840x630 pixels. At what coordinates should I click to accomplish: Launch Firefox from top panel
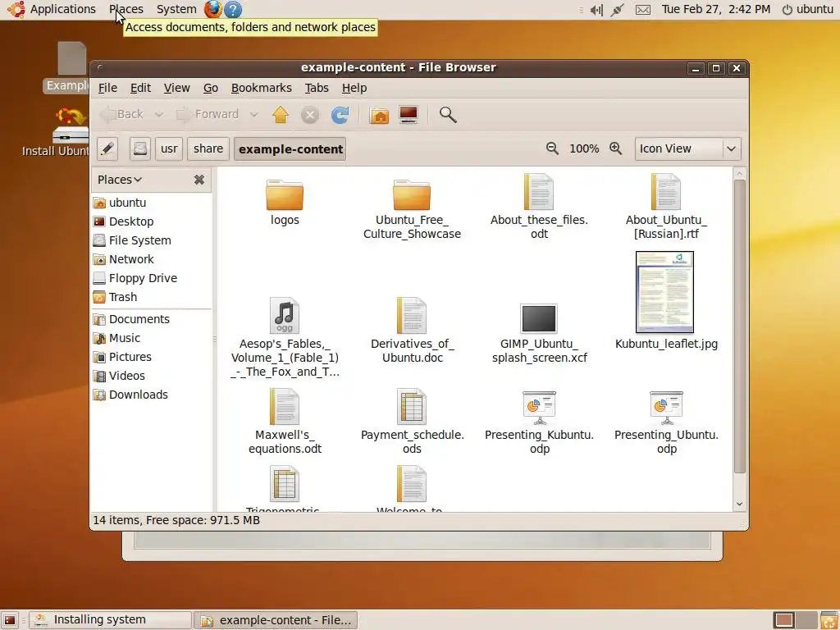tap(212, 9)
